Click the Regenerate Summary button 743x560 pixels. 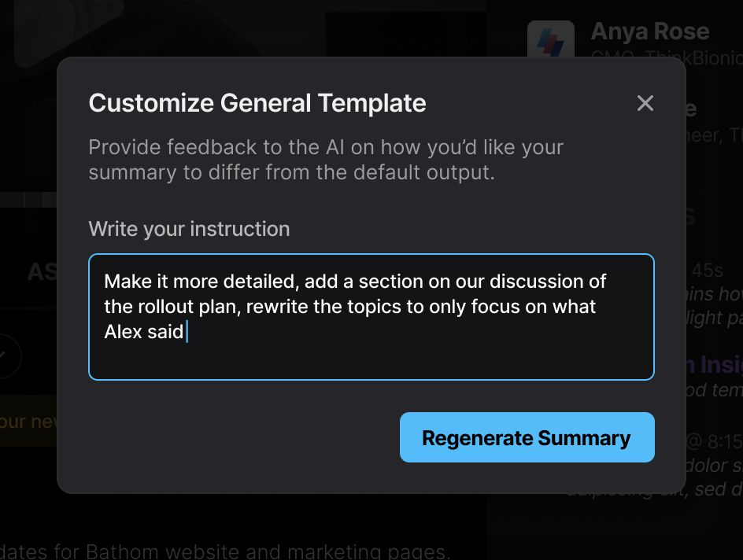[527, 437]
